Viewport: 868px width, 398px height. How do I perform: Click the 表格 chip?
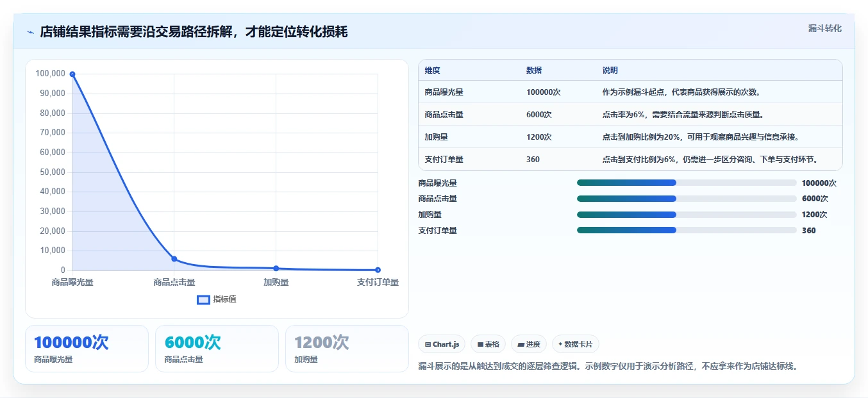(x=488, y=344)
